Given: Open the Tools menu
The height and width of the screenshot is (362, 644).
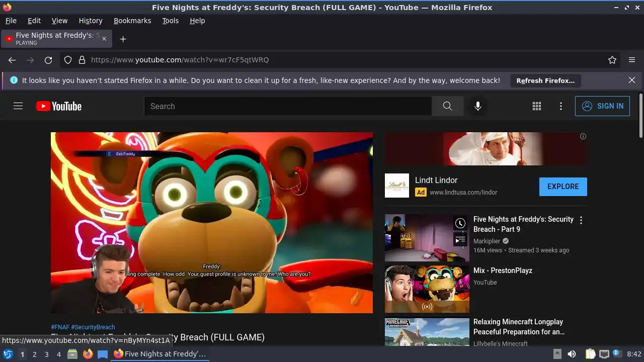Looking at the screenshot, I should coord(171,21).
